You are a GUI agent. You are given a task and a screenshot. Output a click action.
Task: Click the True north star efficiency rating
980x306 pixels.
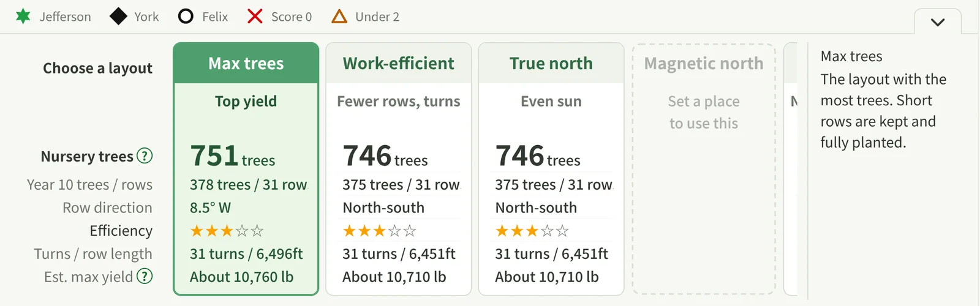click(x=532, y=231)
